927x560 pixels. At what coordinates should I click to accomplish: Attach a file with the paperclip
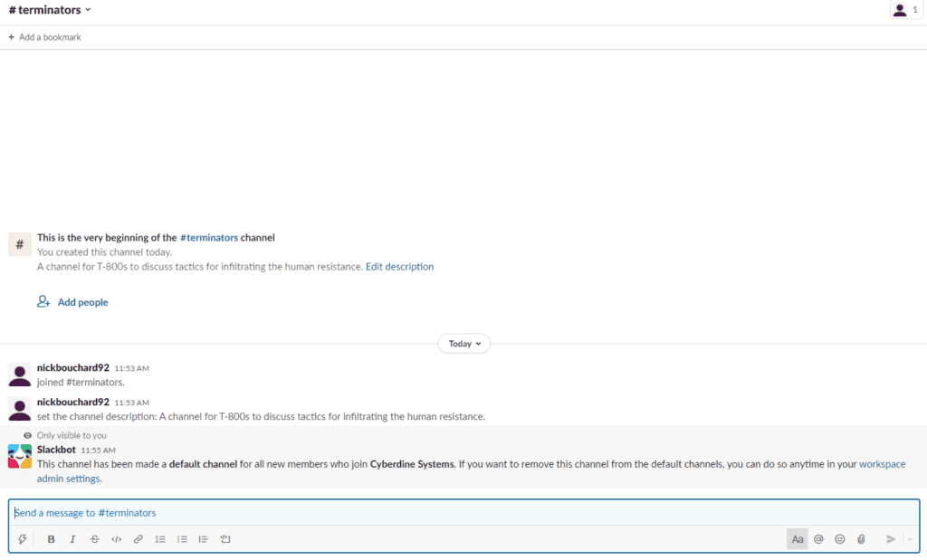862,539
